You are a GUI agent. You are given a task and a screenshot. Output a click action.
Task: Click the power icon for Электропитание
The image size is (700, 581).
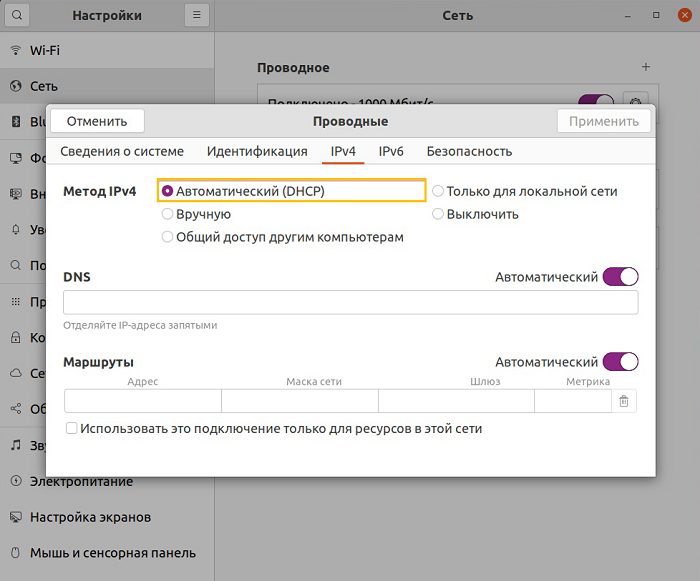coord(16,481)
